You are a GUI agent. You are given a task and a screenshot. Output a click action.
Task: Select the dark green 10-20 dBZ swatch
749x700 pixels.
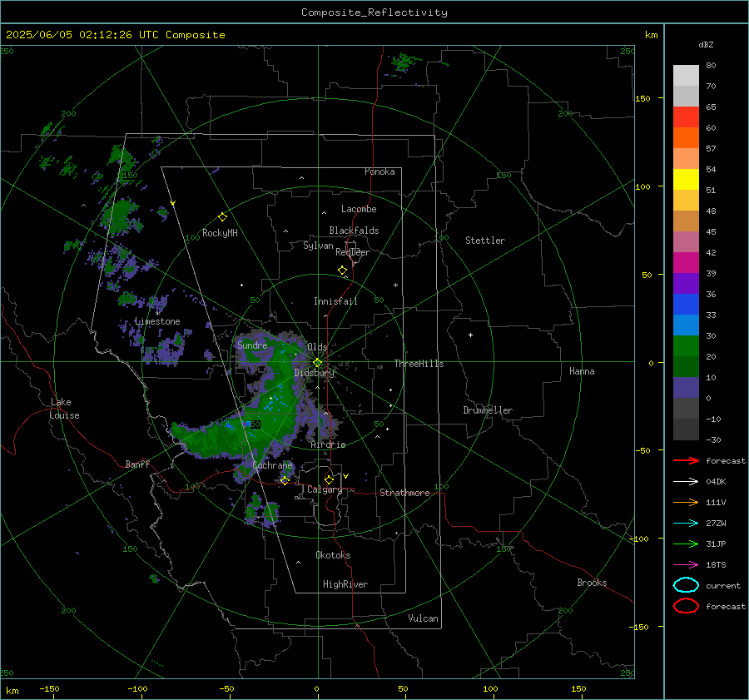[x=686, y=367]
